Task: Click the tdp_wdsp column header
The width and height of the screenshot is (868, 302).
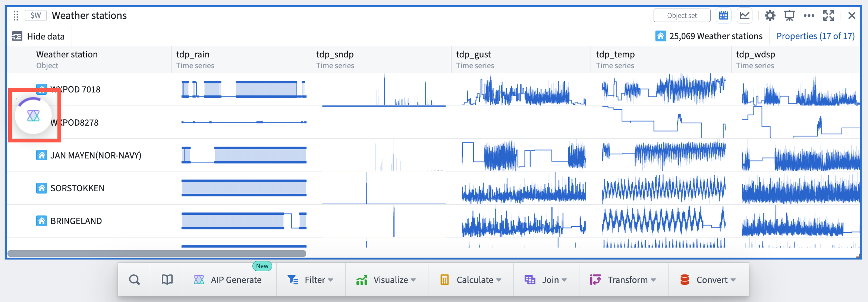Action: pos(796,60)
